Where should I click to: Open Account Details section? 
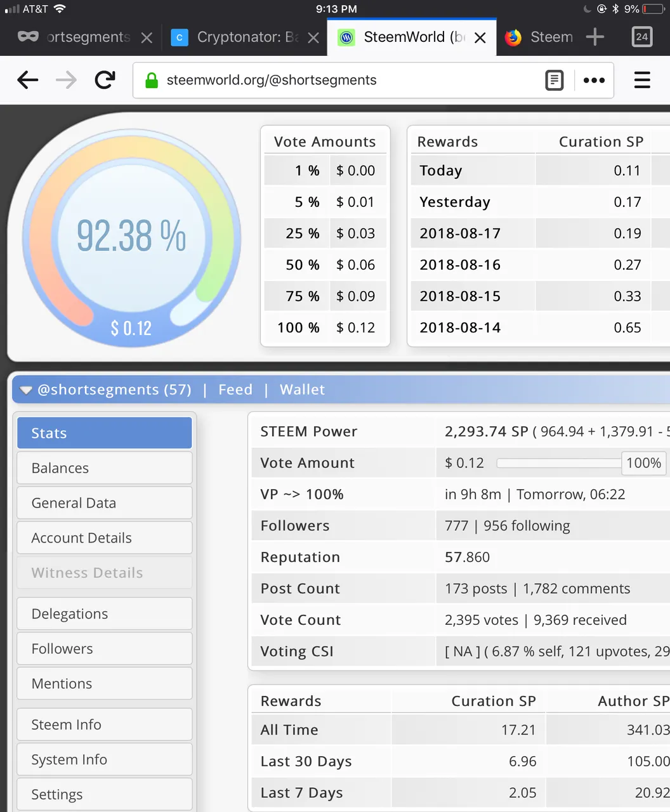pyautogui.click(x=105, y=537)
